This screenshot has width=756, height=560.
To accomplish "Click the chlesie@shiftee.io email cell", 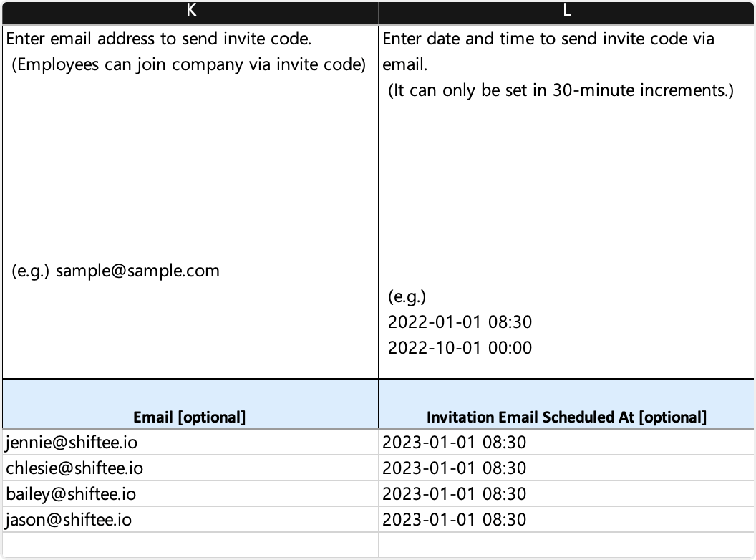I will click(x=190, y=468).
